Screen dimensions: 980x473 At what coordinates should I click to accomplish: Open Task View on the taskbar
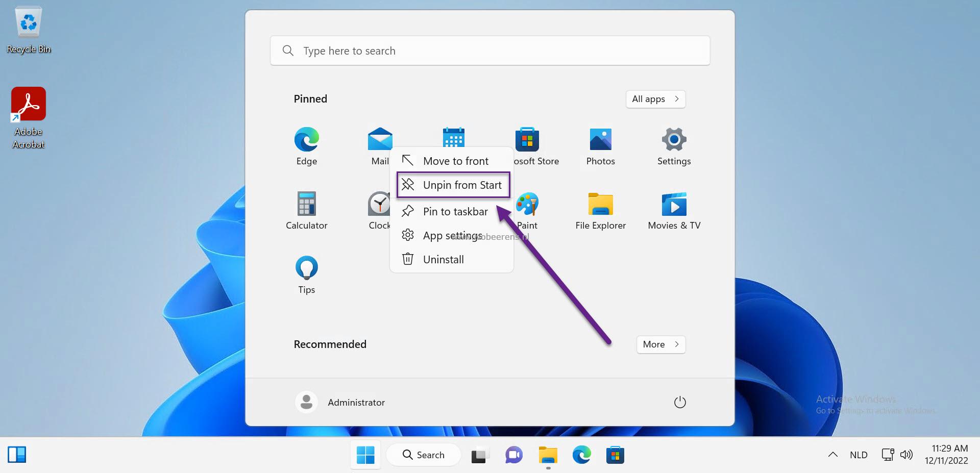point(480,455)
